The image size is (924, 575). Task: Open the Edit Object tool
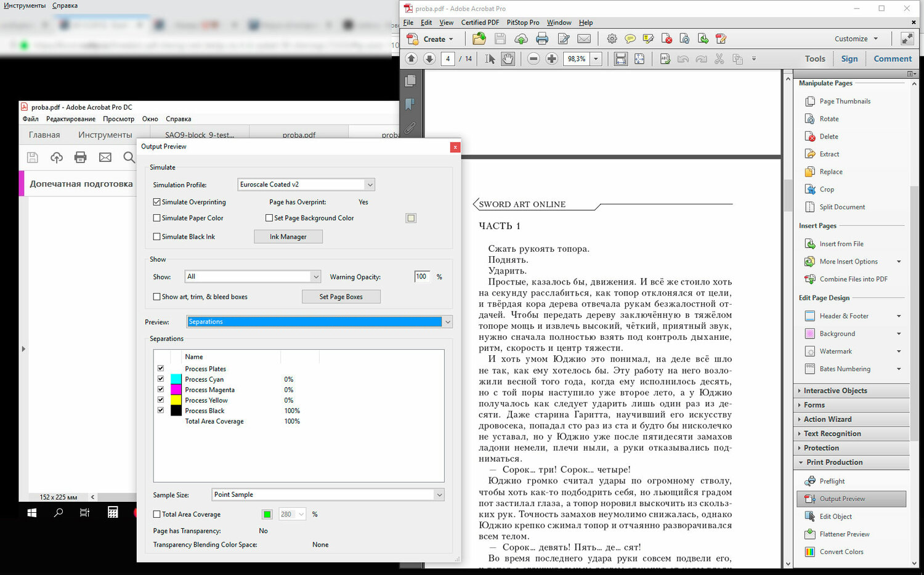tap(835, 517)
